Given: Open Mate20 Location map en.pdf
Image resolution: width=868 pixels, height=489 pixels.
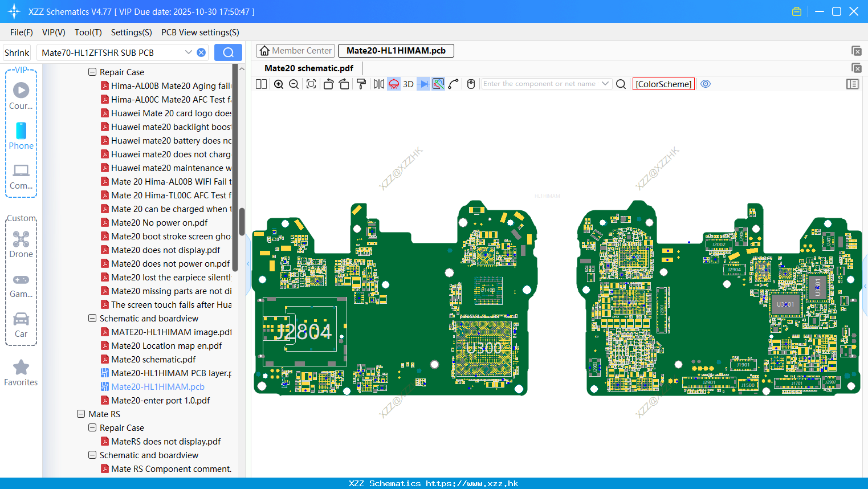Looking at the screenshot, I should 166,346.
